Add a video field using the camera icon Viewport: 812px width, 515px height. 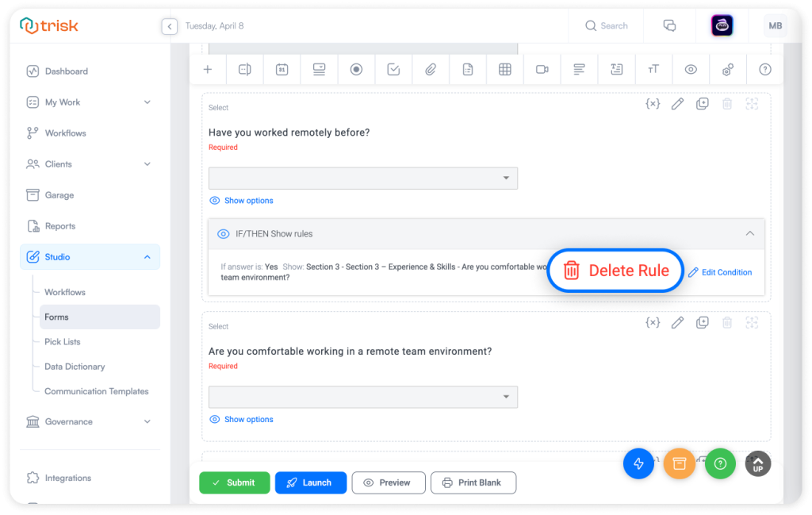542,70
